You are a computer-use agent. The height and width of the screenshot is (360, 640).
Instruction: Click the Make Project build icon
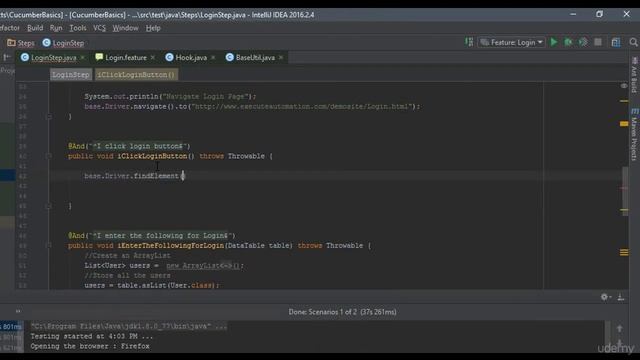[469, 42]
